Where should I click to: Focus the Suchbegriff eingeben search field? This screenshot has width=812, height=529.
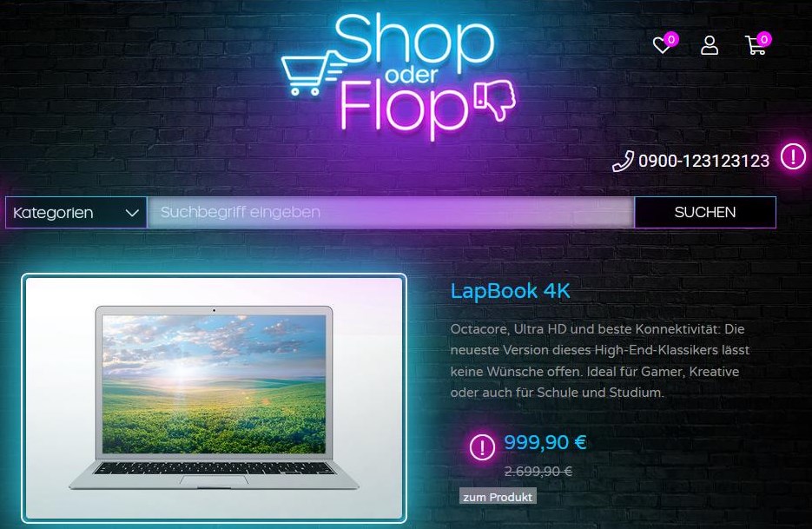coord(391,213)
